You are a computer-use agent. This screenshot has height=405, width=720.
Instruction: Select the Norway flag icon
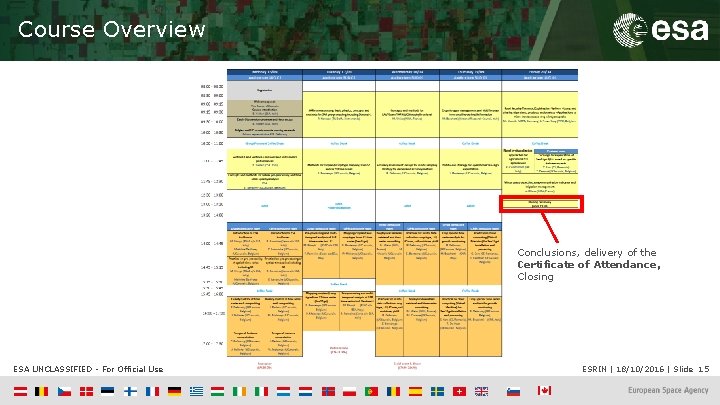(328, 391)
